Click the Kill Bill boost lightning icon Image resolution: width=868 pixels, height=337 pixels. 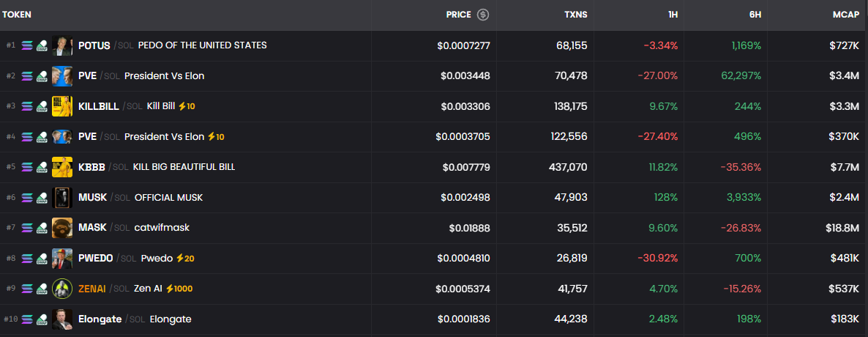tap(181, 106)
